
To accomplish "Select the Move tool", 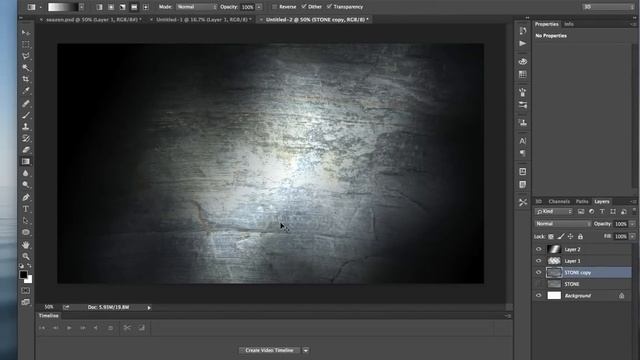I will [x=26, y=33].
